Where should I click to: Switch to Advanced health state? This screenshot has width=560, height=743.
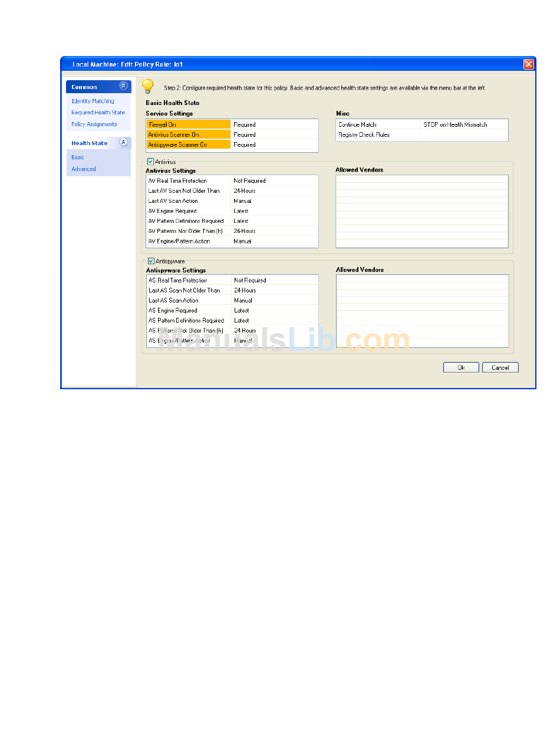tap(83, 169)
